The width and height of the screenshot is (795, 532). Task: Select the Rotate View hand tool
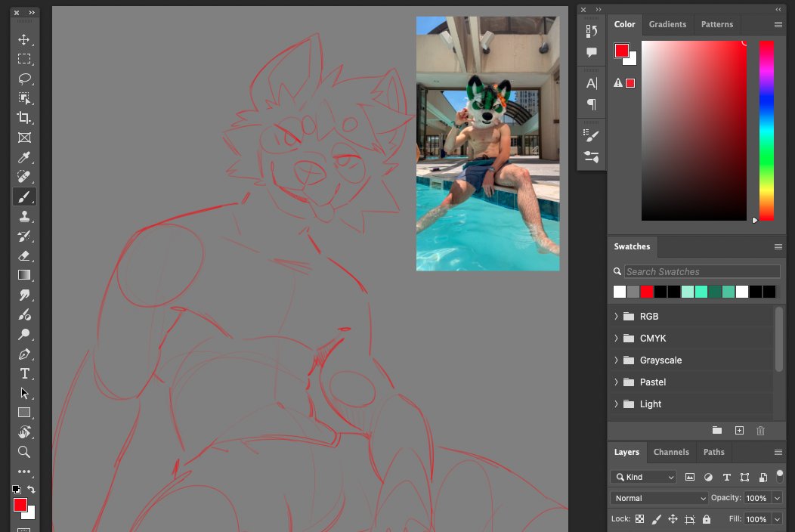tap(24, 432)
